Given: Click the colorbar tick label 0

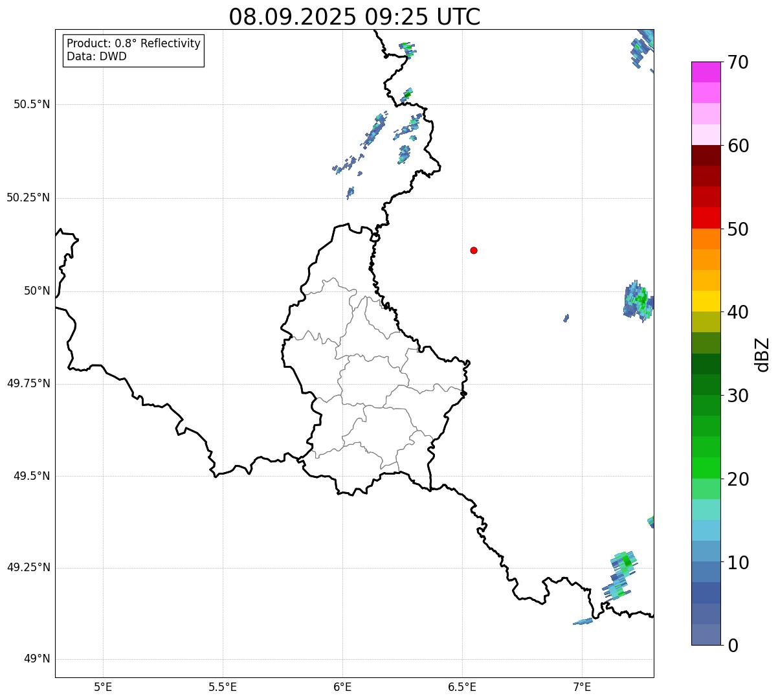Looking at the screenshot, I should pos(733,646).
